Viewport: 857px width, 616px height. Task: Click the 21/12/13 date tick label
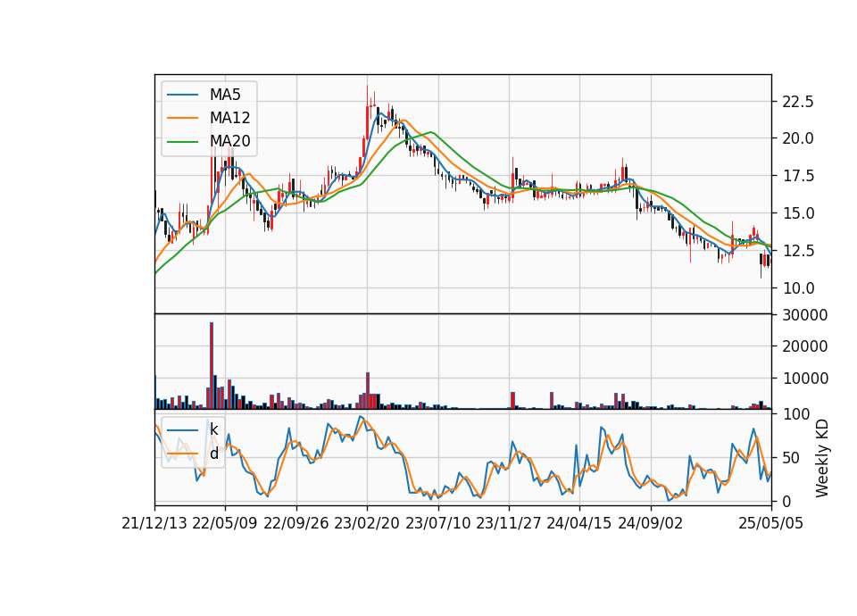pyautogui.click(x=154, y=523)
